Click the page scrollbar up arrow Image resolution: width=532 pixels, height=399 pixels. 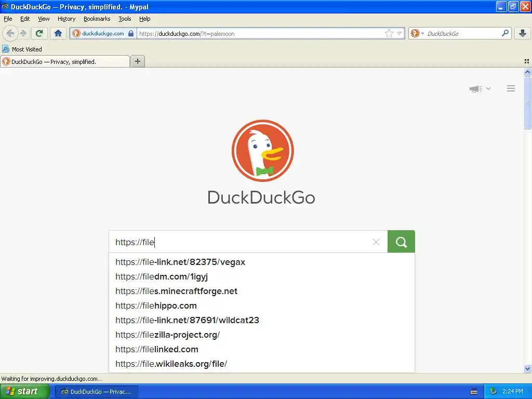[527, 72]
